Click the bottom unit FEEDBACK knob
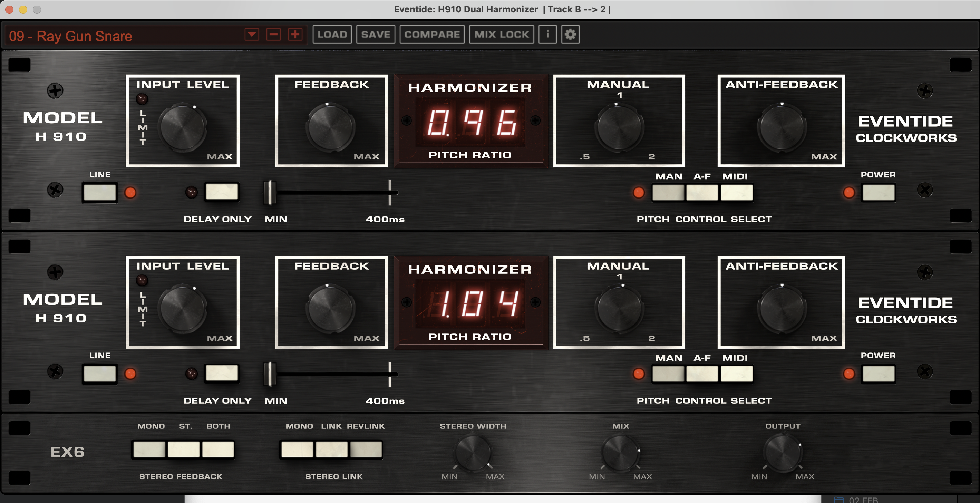This screenshot has height=503, width=980. pyautogui.click(x=330, y=309)
